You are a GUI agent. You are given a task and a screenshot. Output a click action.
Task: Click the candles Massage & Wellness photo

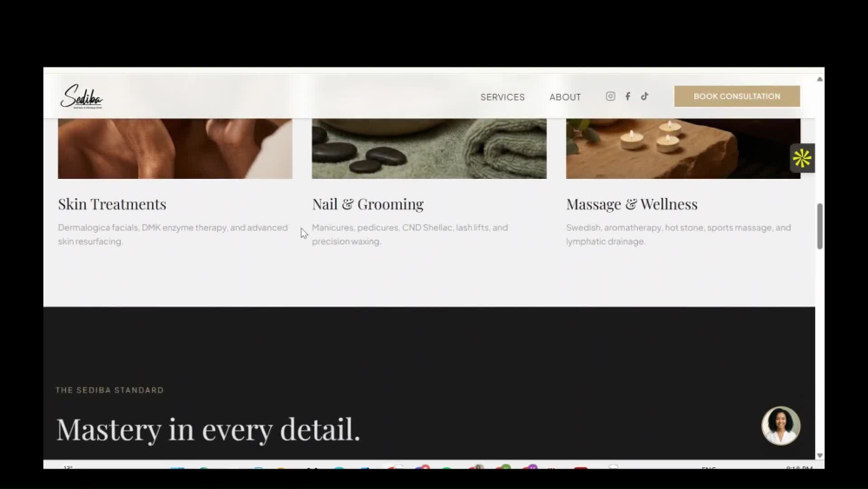(x=683, y=149)
